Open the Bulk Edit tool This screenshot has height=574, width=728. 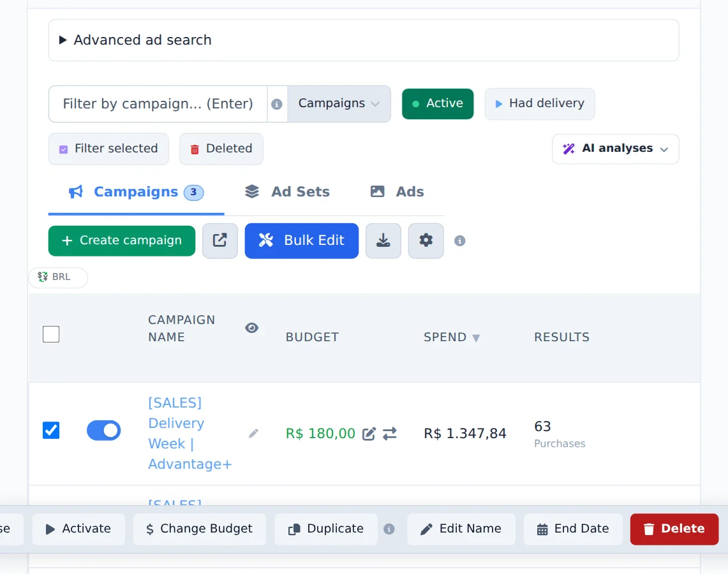(x=302, y=240)
